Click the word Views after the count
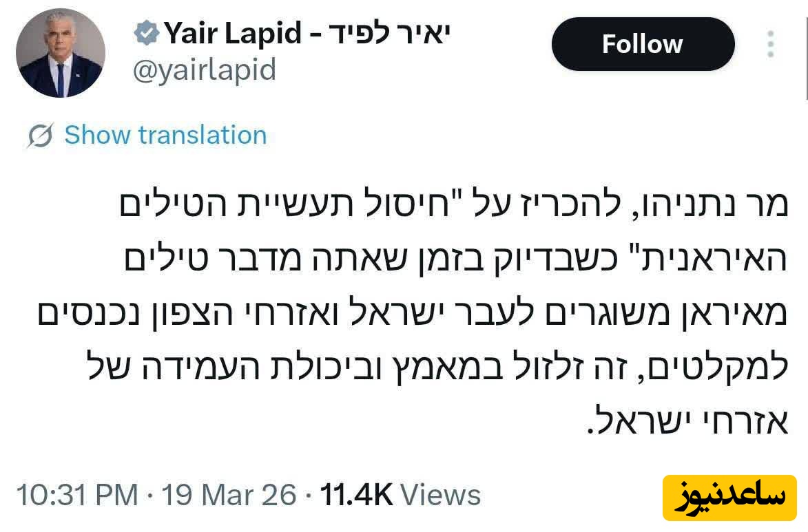 [x=441, y=496]
